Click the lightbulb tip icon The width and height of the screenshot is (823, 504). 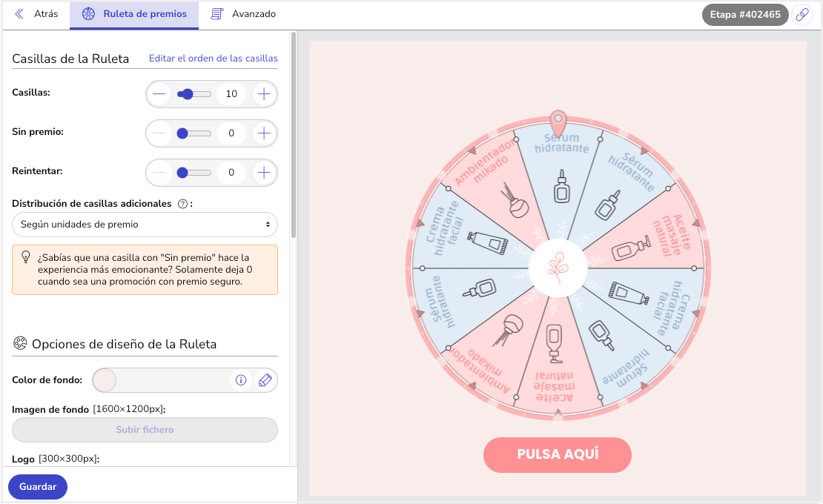(25, 257)
